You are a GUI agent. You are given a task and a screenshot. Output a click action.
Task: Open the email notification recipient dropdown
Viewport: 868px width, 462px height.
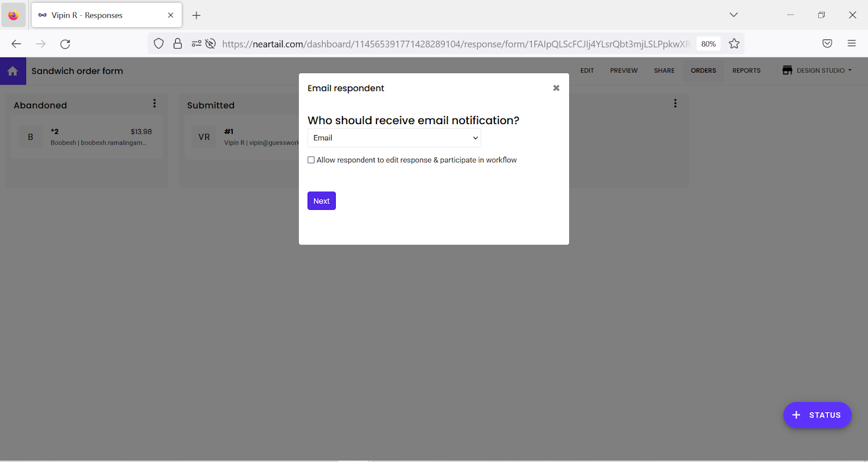(394, 138)
